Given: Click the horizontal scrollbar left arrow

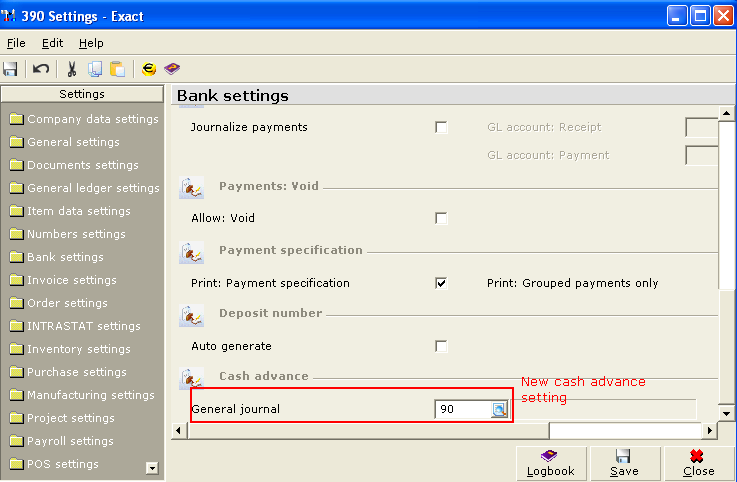Looking at the screenshot, I should [178, 430].
